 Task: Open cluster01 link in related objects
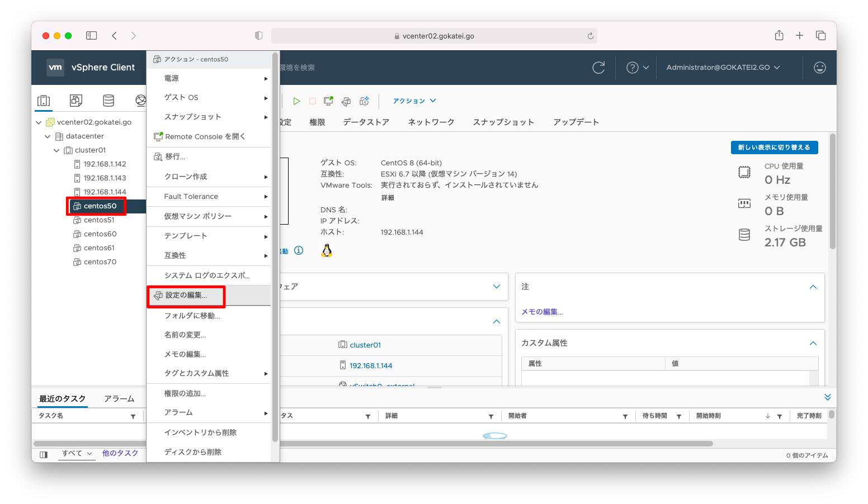point(365,345)
